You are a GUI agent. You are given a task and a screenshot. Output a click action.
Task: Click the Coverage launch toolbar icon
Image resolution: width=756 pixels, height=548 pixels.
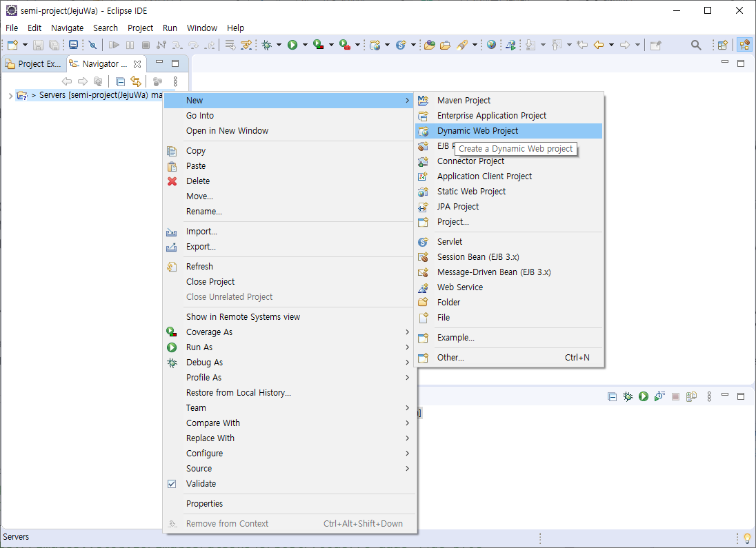[318, 45]
